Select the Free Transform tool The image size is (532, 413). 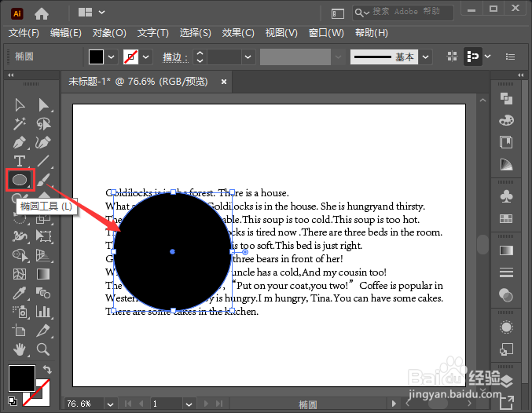43,236
